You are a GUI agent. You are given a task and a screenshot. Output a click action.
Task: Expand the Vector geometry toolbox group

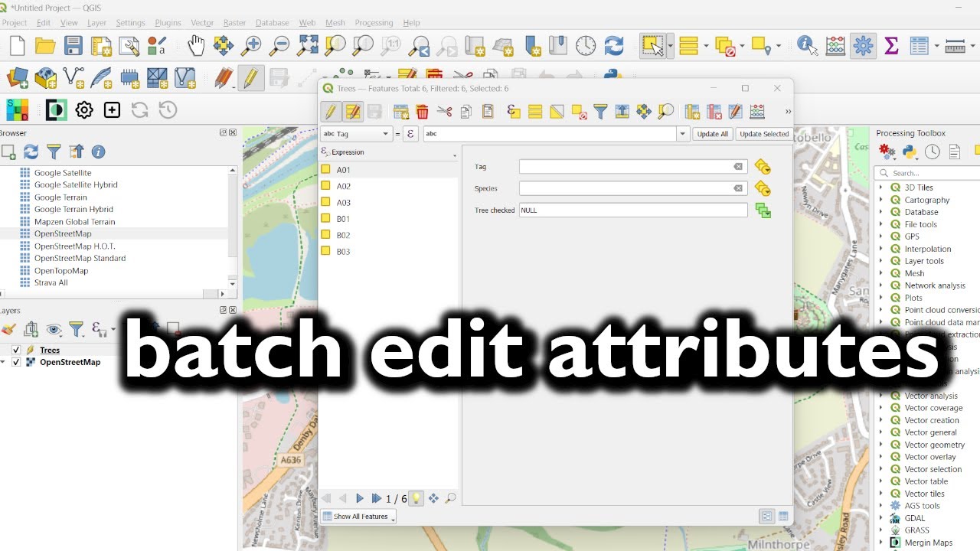click(880, 445)
